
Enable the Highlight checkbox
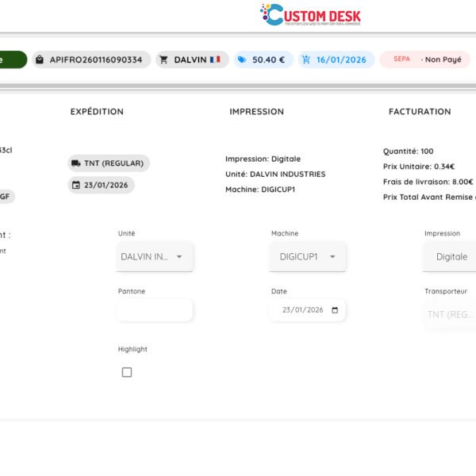(127, 372)
